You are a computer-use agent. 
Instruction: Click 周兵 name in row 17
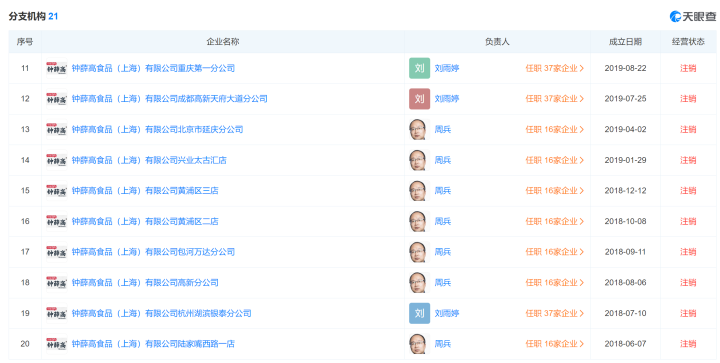tap(443, 252)
